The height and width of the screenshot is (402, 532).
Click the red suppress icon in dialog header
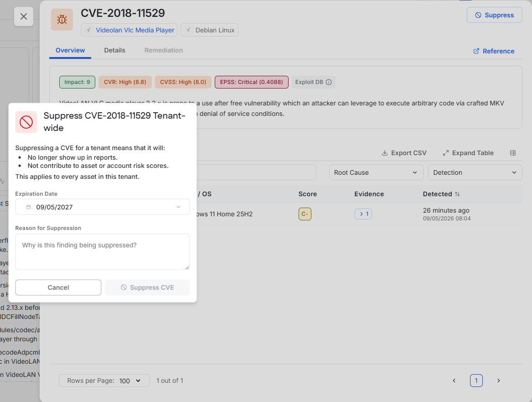[x=26, y=122]
